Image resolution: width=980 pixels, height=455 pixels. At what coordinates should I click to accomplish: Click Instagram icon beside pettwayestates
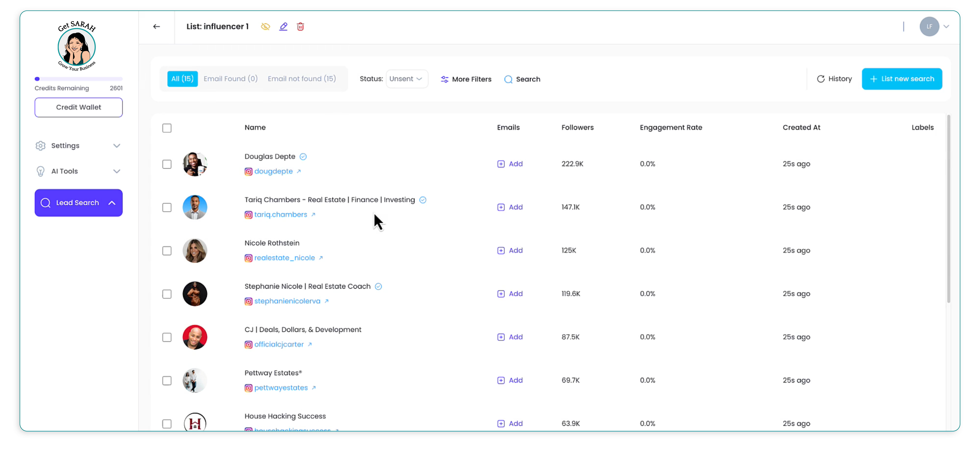tap(248, 388)
